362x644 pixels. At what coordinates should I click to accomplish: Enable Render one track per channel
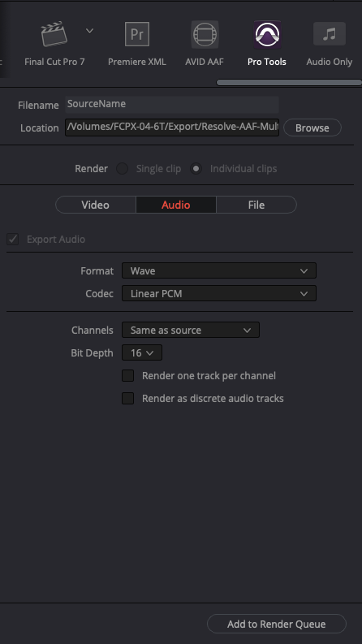coord(128,375)
